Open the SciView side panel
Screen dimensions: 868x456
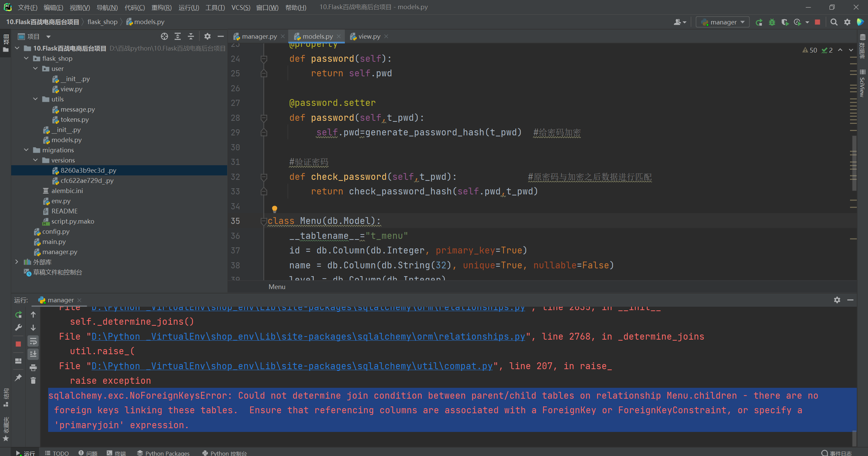click(862, 83)
